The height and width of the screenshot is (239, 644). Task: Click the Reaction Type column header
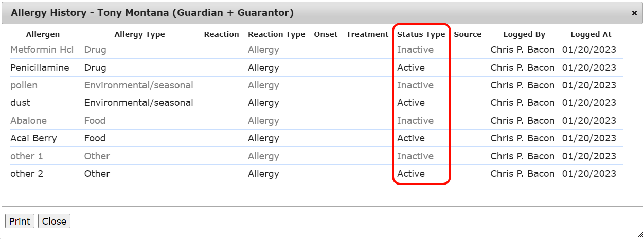276,34
